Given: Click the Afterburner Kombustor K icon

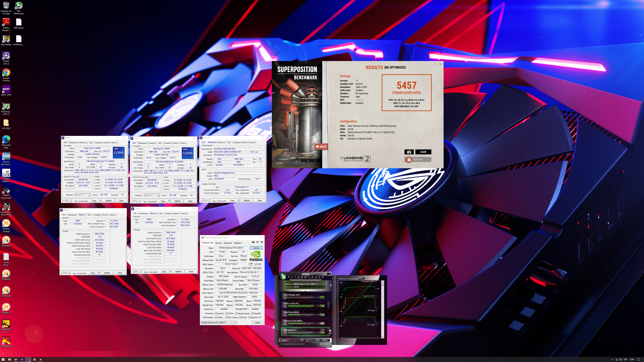Looking at the screenshot, I should tap(281, 285).
